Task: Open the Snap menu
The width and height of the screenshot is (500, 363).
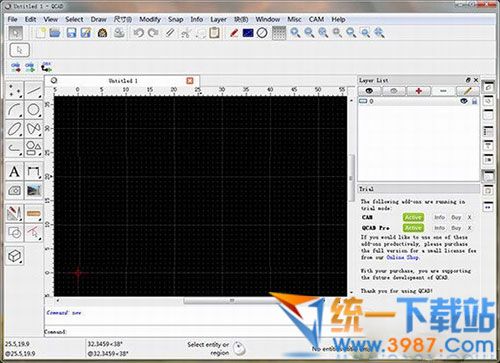Action: pos(176,19)
